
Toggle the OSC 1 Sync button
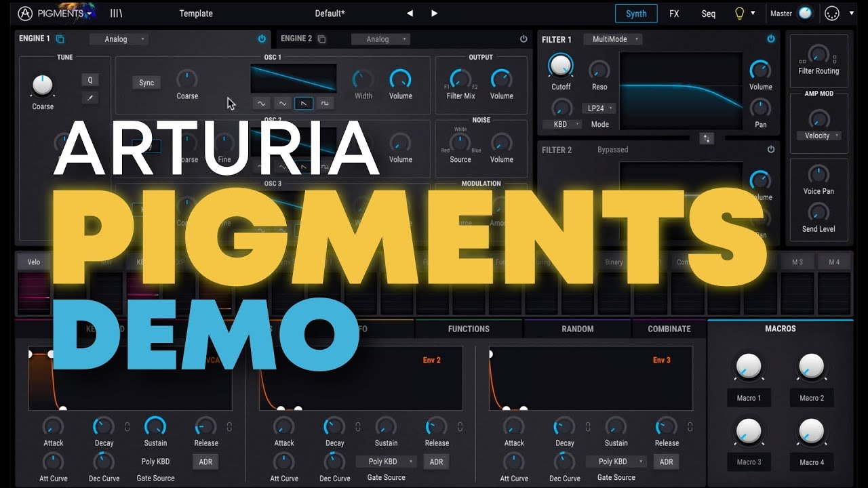tap(146, 83)
